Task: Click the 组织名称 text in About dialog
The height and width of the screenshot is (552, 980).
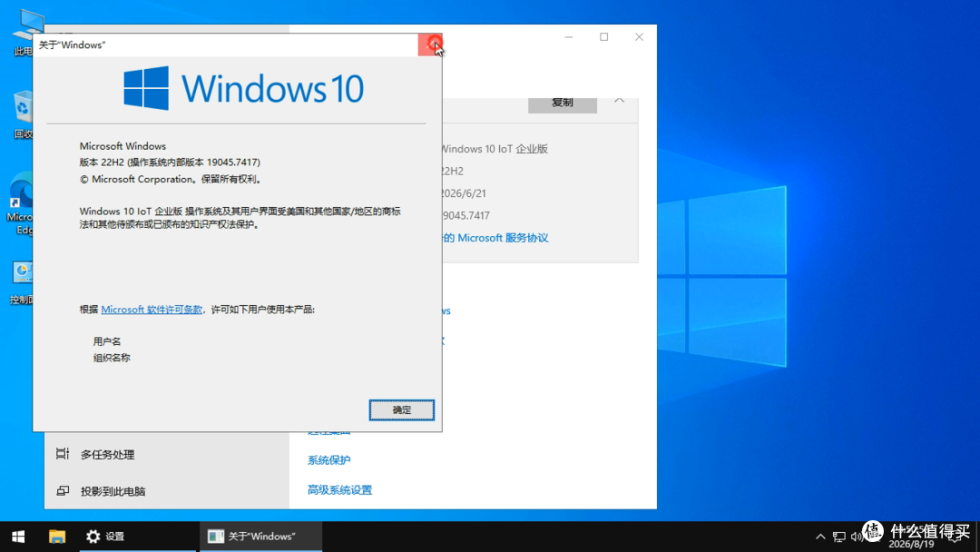Action: click(112, 358)
